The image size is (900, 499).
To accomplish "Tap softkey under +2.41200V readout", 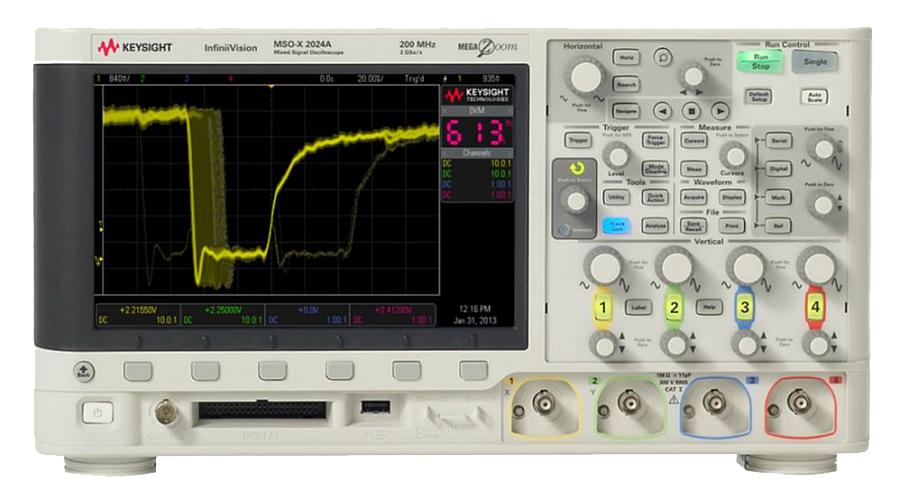I will click(x=339, y=372).
